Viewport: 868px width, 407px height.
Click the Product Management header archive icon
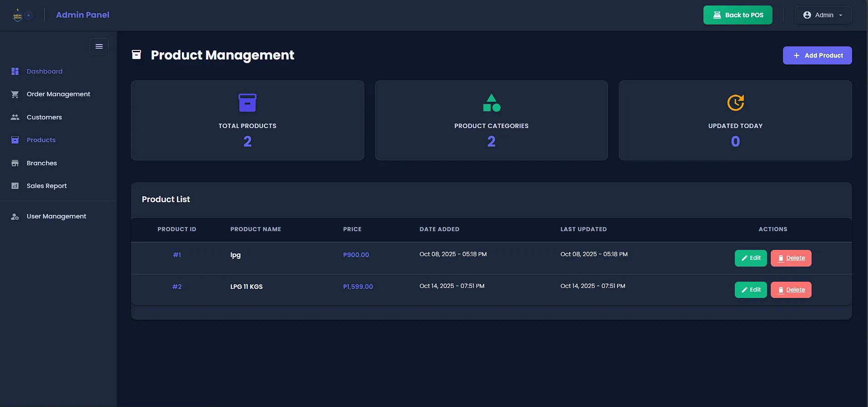tap(136, 55)
